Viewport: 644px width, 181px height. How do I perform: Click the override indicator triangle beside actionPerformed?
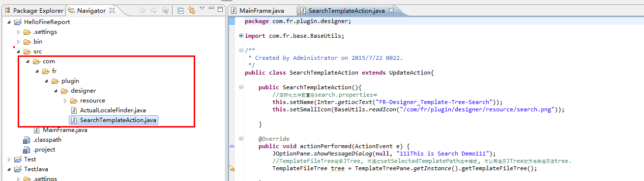coord(232,146)
